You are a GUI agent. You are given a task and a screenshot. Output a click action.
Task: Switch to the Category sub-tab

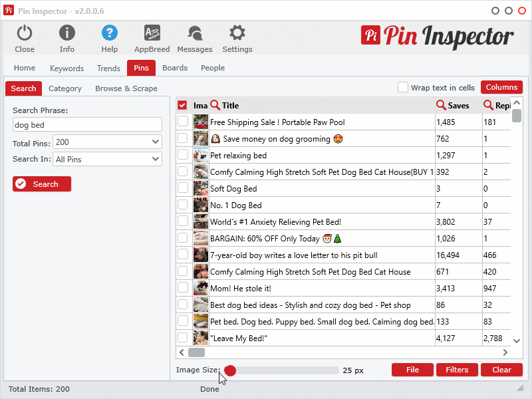(x=65, y=88)
